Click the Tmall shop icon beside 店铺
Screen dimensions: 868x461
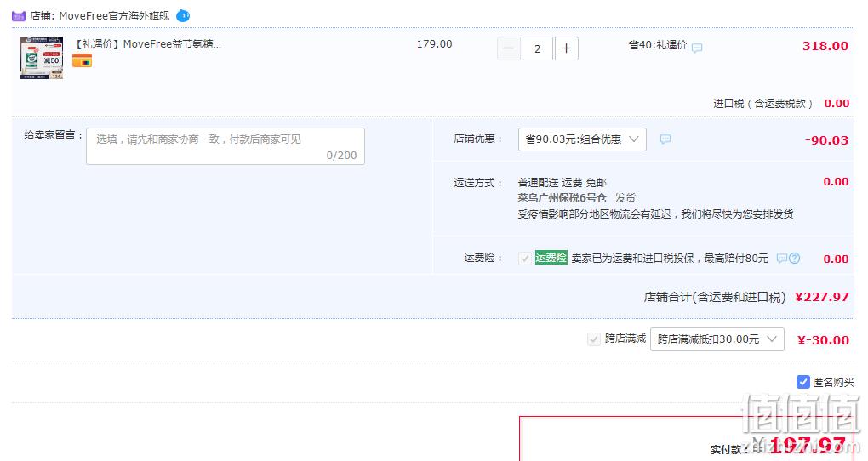coord(19,16)
